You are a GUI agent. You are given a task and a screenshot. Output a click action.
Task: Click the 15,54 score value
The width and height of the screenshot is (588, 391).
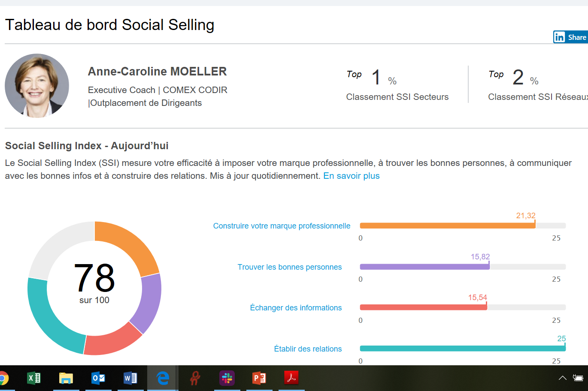click(478, 298)
